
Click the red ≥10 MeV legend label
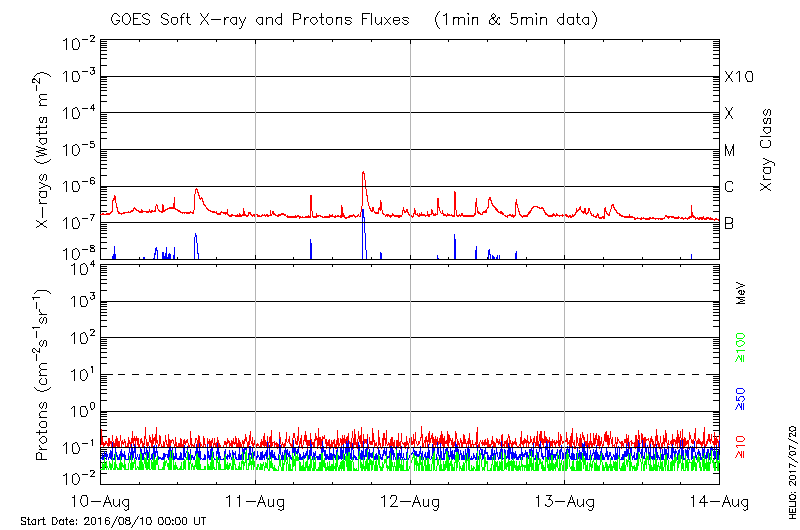coord(741,447)
